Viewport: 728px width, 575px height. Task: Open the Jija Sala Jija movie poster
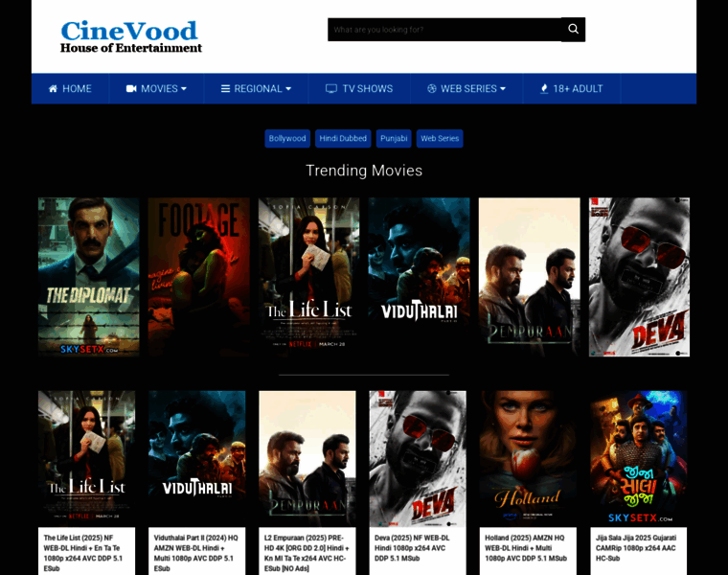click(x=638, y=459)
